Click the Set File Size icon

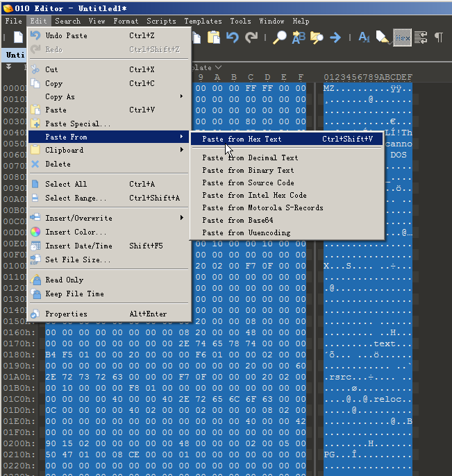click(35, 260)
